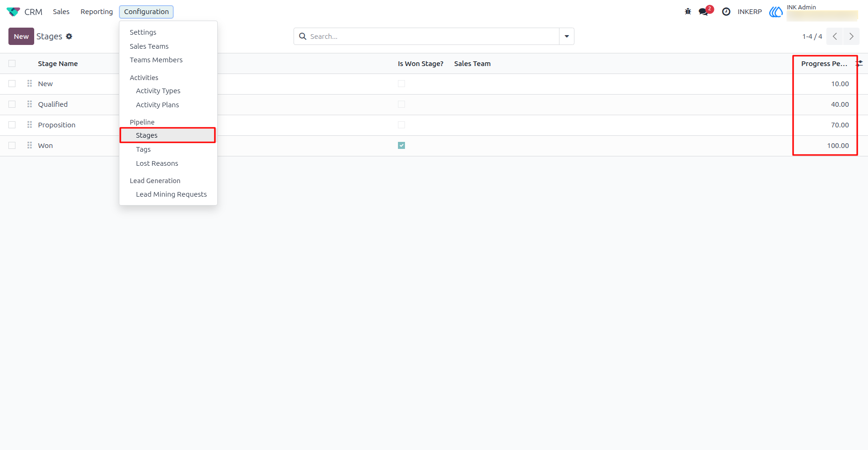Image resolution: width=868 pixels, height=450 pixels.
Task: Click the CRM app name link
Action: 33,12
